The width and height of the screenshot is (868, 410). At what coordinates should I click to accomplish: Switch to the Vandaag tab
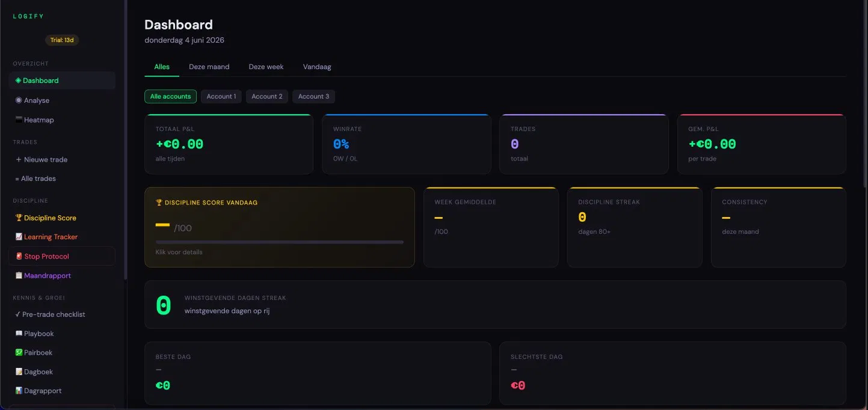tap(317, 67)
